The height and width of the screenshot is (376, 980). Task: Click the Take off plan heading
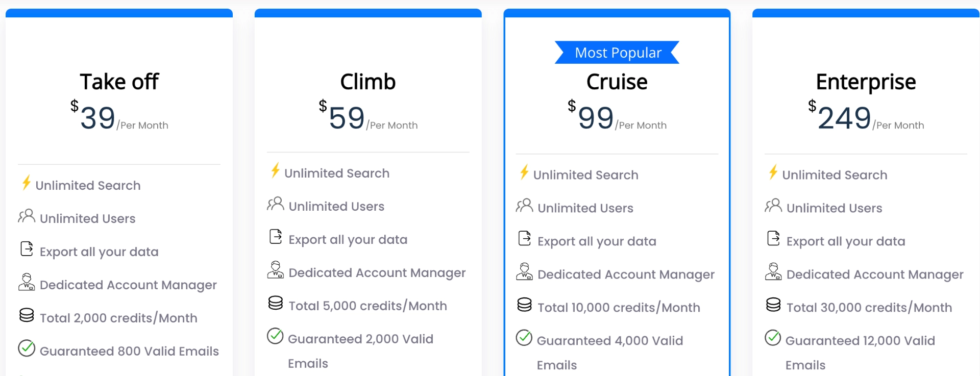(x=119, y=81)
